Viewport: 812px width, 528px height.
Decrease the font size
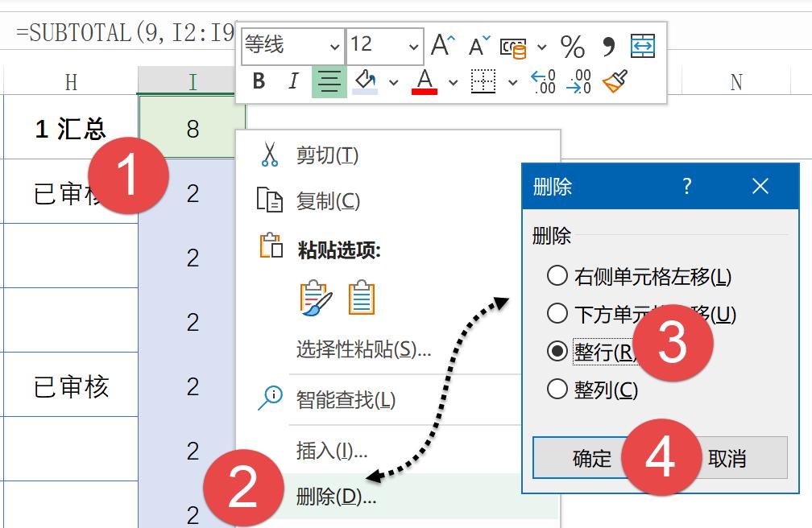478,46
